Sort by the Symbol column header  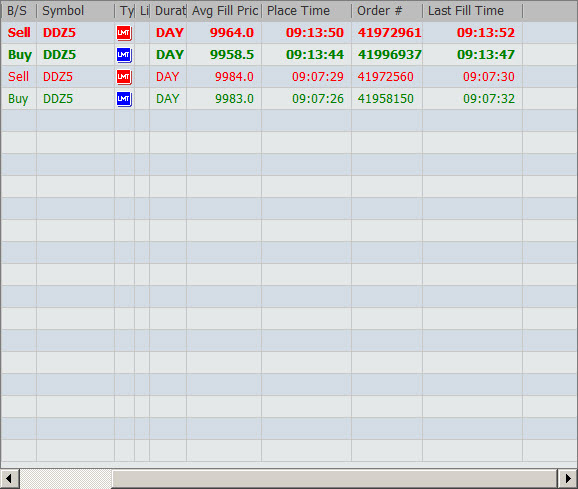click(76, 11)
